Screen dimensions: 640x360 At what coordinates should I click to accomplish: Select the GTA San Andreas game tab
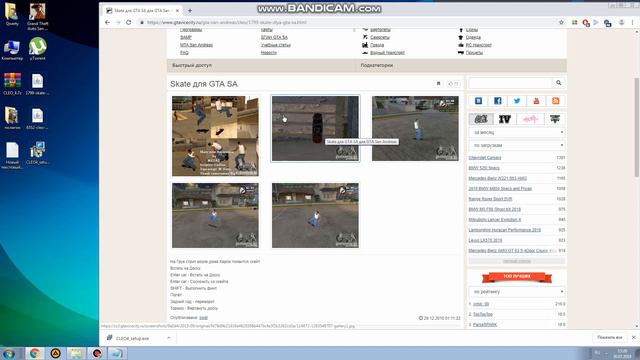coord(481,119)
